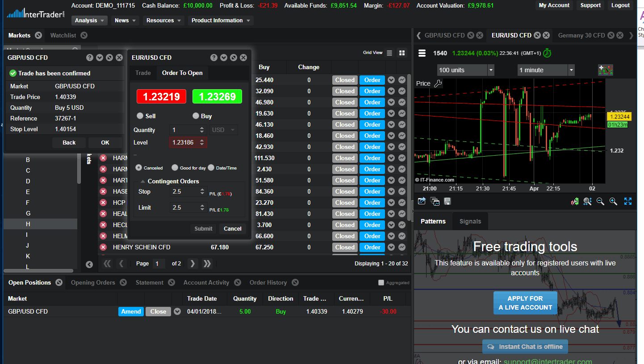644x364 pixels.
Task: Click the auto-zoom magnifier icon
Action: [x=587, y=201]
